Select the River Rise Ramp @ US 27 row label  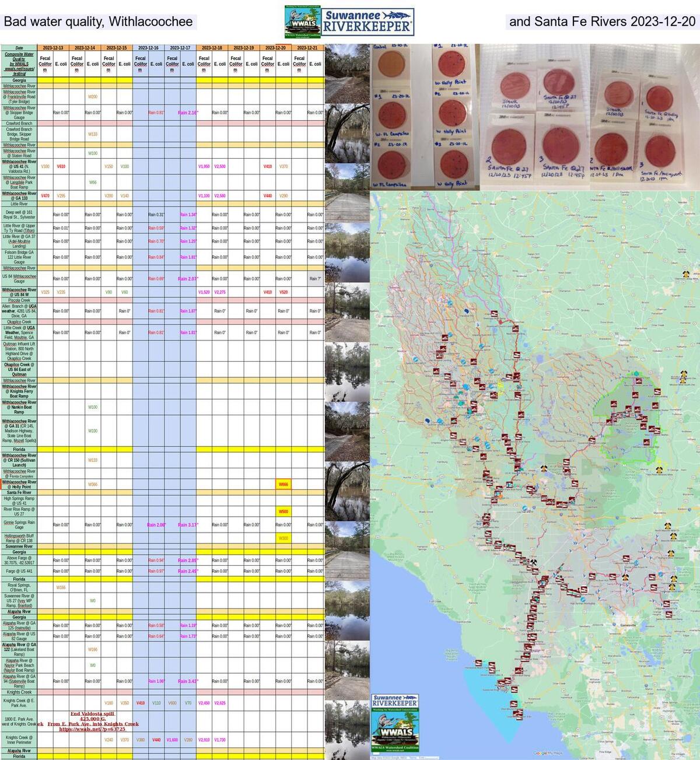pyautogui.click(x=19, y=512)
